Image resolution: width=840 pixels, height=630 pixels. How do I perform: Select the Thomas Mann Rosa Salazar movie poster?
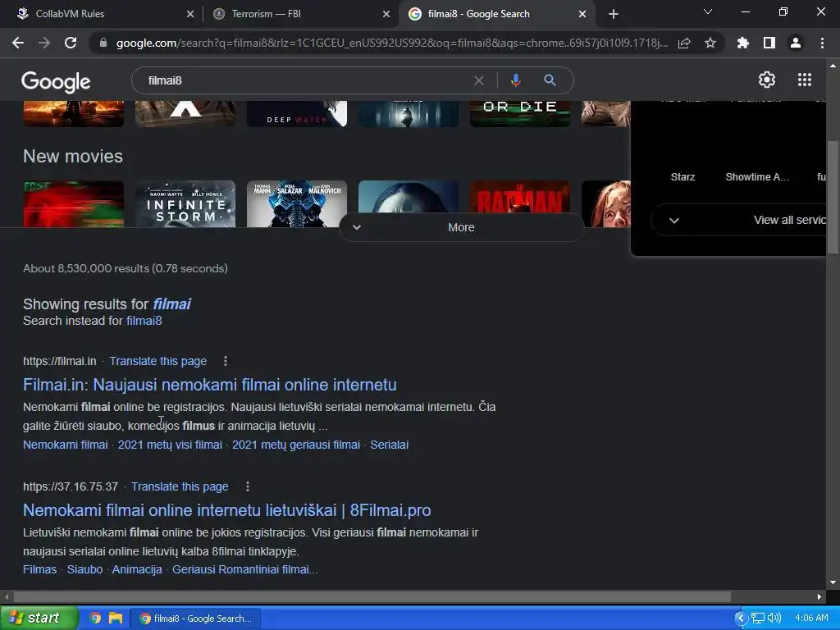(297, 204)
